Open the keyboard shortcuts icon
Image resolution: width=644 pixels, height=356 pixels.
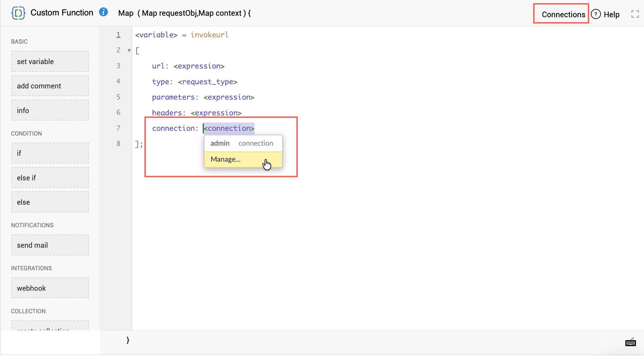pos(630,342)
